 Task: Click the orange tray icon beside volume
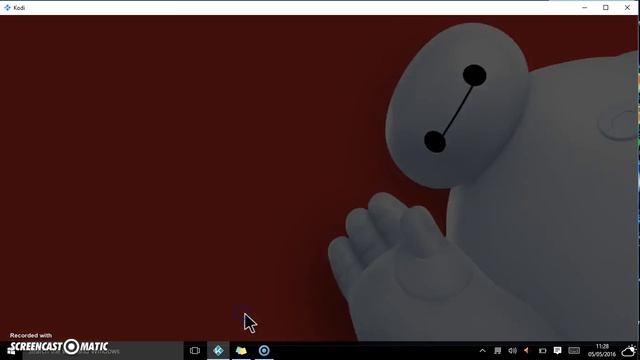[527, 350]
